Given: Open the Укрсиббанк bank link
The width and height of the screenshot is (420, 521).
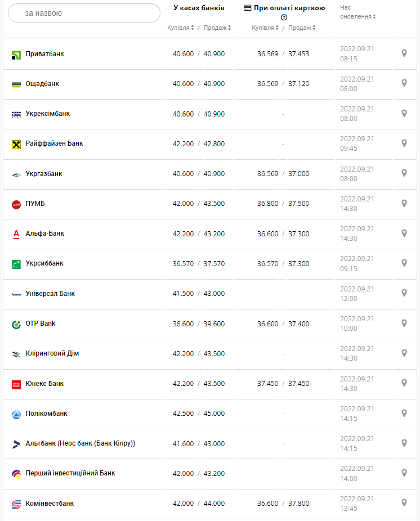Looking at the screenshot, I should click(44, 263).
